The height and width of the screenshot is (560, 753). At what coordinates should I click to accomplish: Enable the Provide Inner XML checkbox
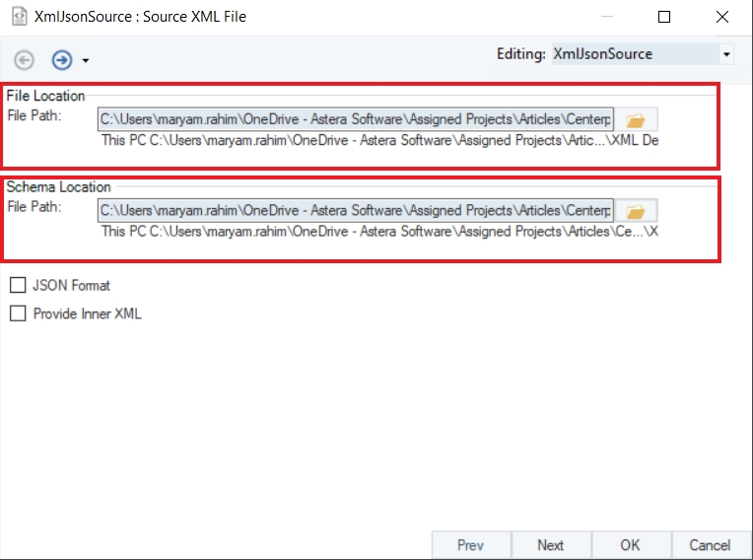point(18,314)
